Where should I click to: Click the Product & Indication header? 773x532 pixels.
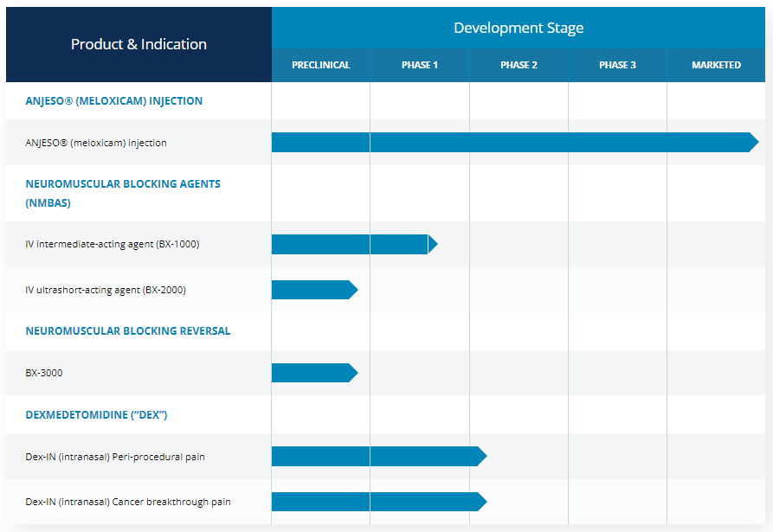click(138, 44)
